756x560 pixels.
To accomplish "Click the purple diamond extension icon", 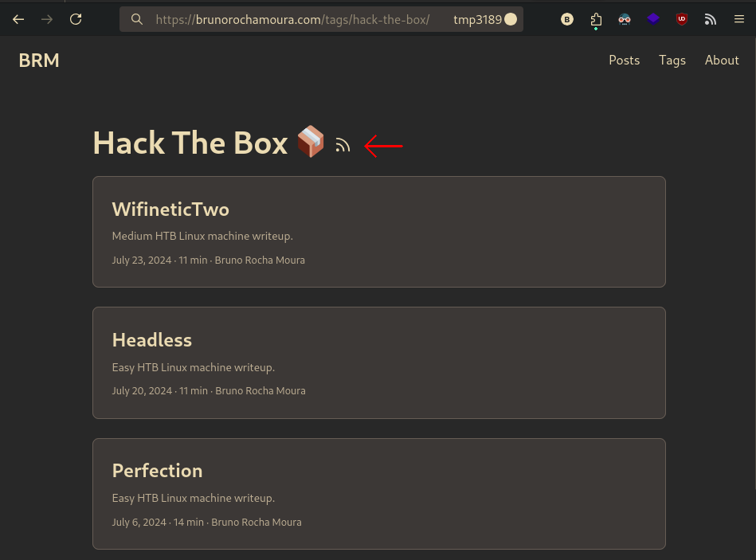I will pos(653,19).
